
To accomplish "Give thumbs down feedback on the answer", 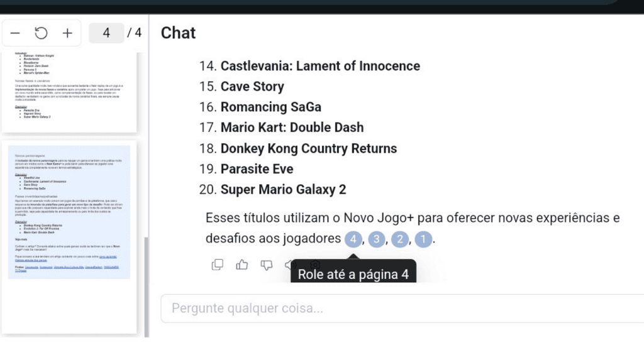I will [x=267, y=265].
